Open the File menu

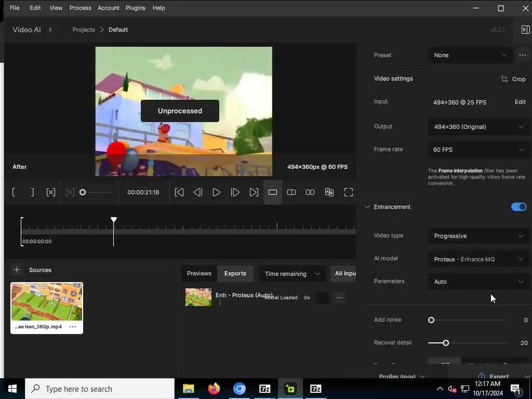[x=15, y=8]
